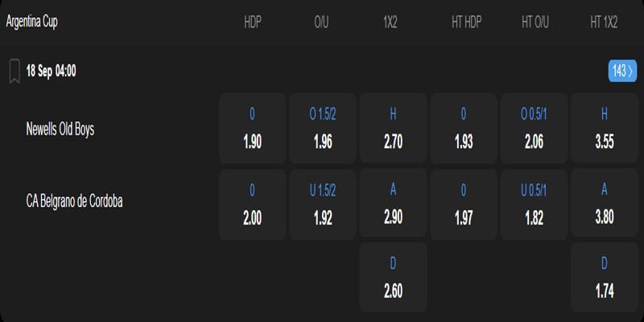Select Newells Old Boys handicap 1.90 odds

[253, 130]
